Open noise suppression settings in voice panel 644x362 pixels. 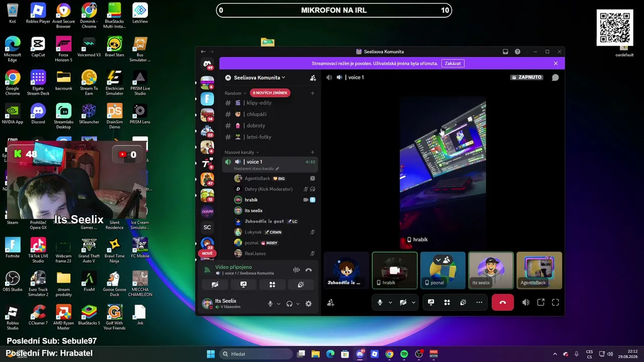pyautogui.click(x=296, y=270)
